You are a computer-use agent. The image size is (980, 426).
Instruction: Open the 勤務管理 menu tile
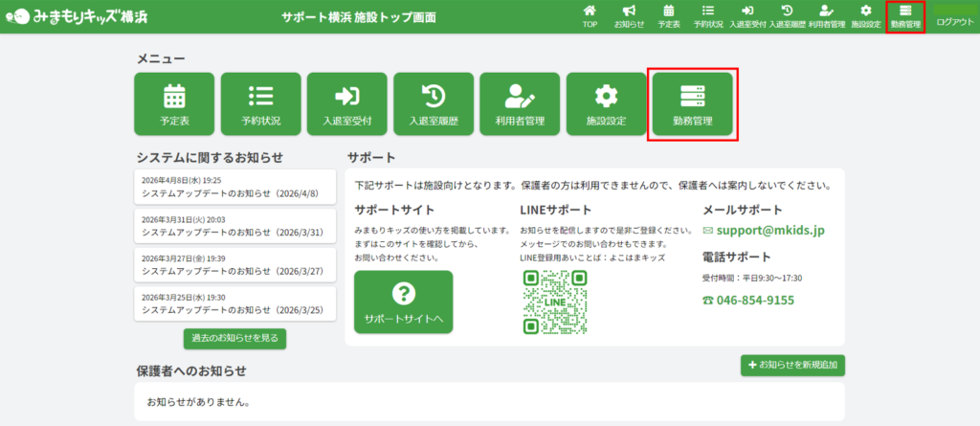tap(692, 105)
